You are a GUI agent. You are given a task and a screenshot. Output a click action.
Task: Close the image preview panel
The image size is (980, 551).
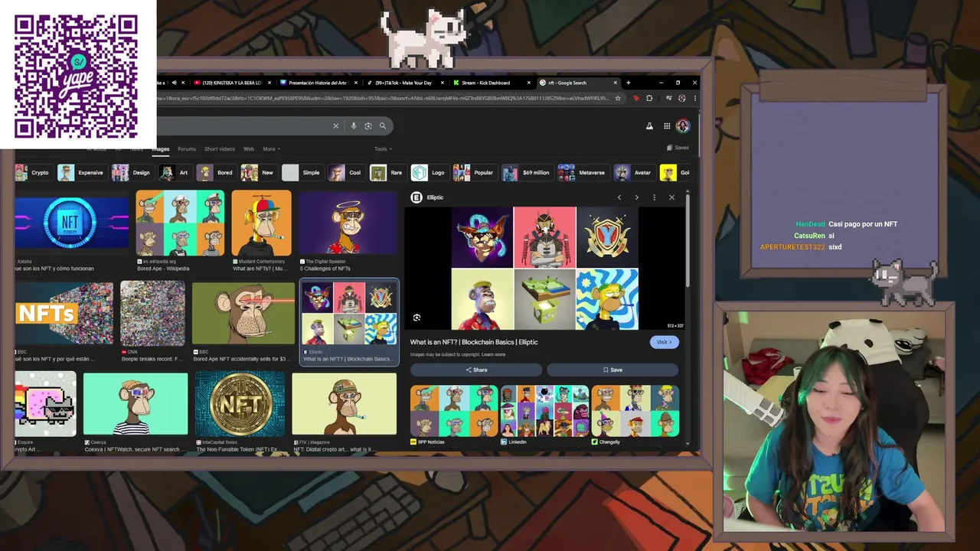(x=671, y=197)
